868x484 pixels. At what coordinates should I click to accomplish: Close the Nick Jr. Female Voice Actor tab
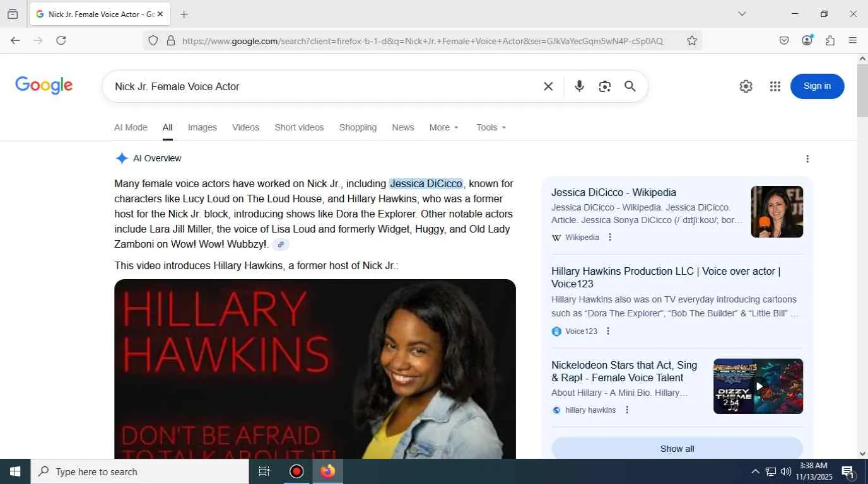pos(160,14)
